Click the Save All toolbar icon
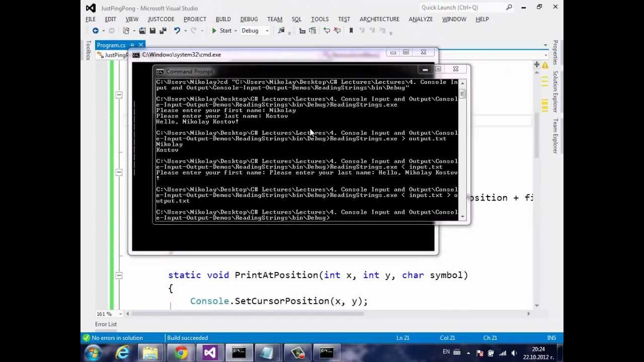Viewport: 644px width, 362px height. (x=163, y=31)
